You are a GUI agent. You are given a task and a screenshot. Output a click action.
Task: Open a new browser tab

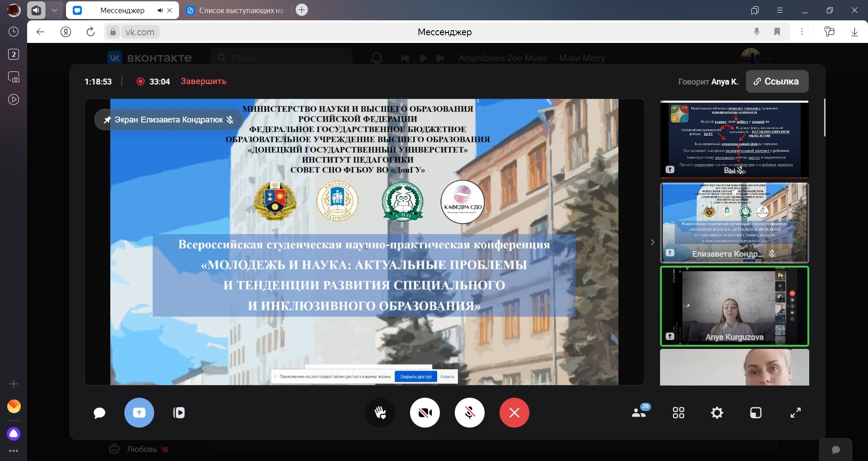pyautogui.click(x=302, y=10)
